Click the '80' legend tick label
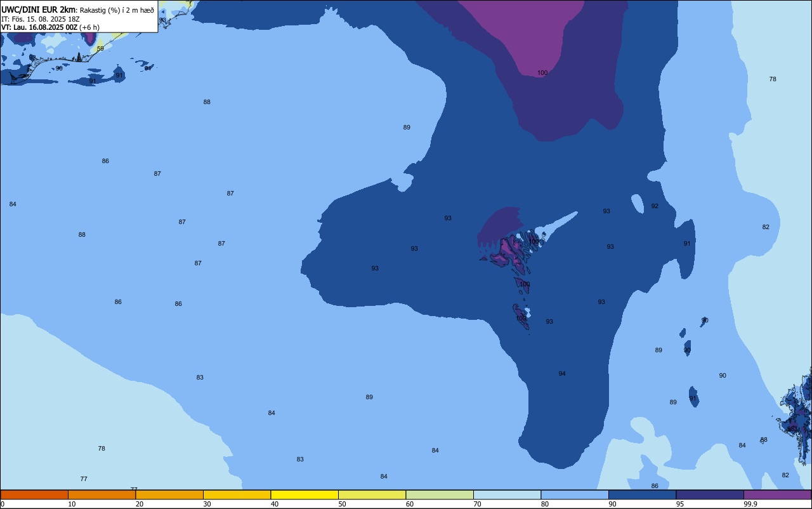Screen dimensions: 812x509 point(545,504)
